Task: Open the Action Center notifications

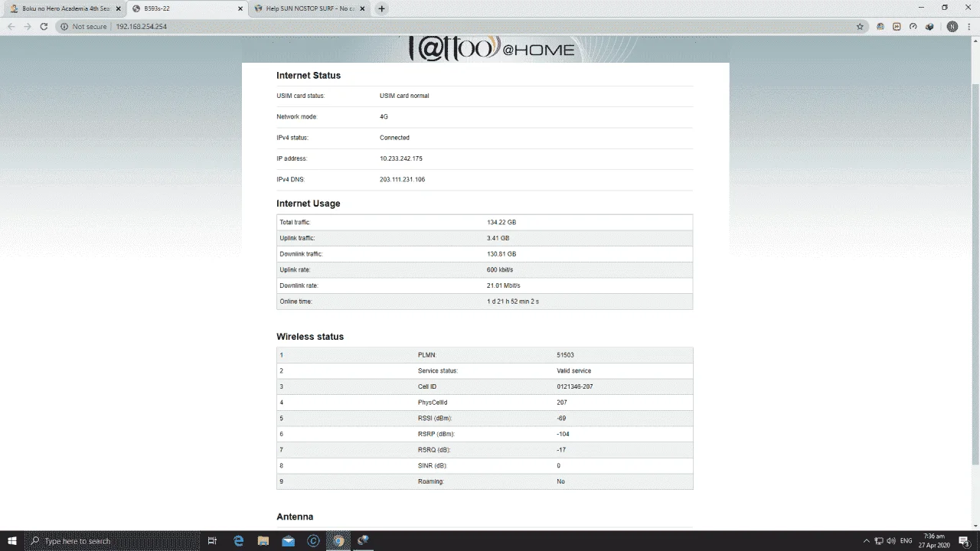Action: pyautogui.click(x=964, y=541)
